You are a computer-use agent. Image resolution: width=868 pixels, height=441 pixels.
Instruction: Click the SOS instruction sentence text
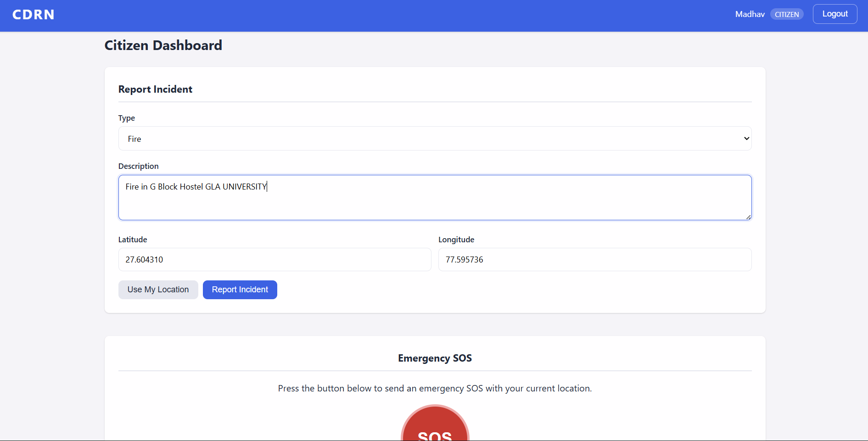tap(435, 388)
